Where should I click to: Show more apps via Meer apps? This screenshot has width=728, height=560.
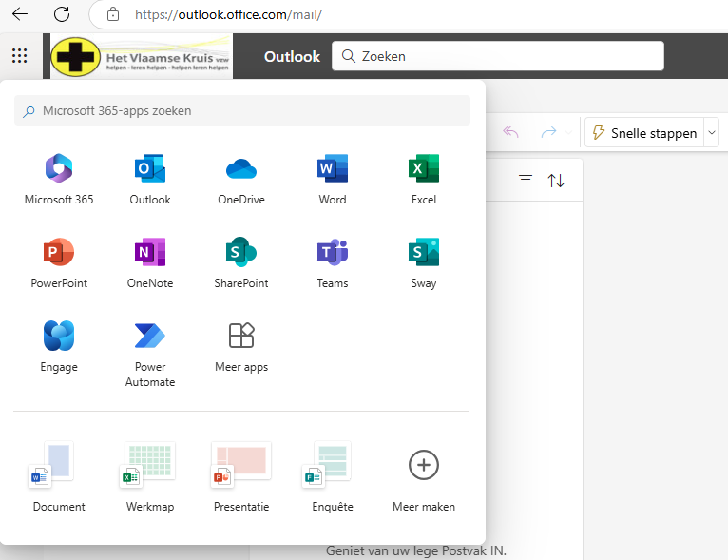[x=241, y=346]
